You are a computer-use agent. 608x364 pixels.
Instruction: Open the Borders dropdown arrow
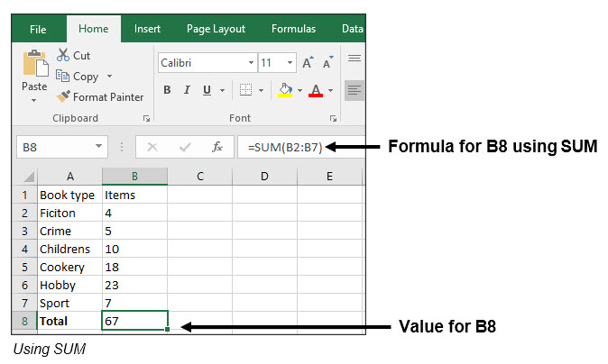point(261,90)
